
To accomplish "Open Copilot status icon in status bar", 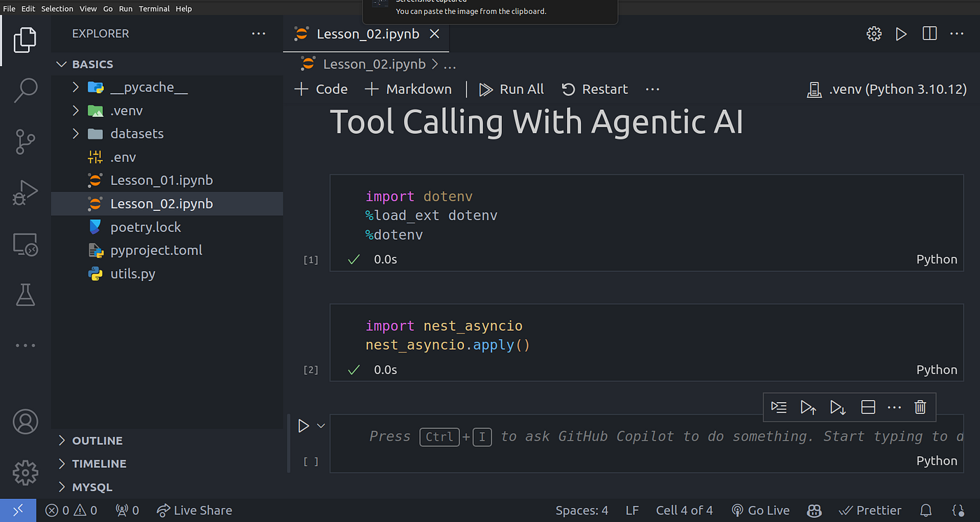I will (813, 510).
